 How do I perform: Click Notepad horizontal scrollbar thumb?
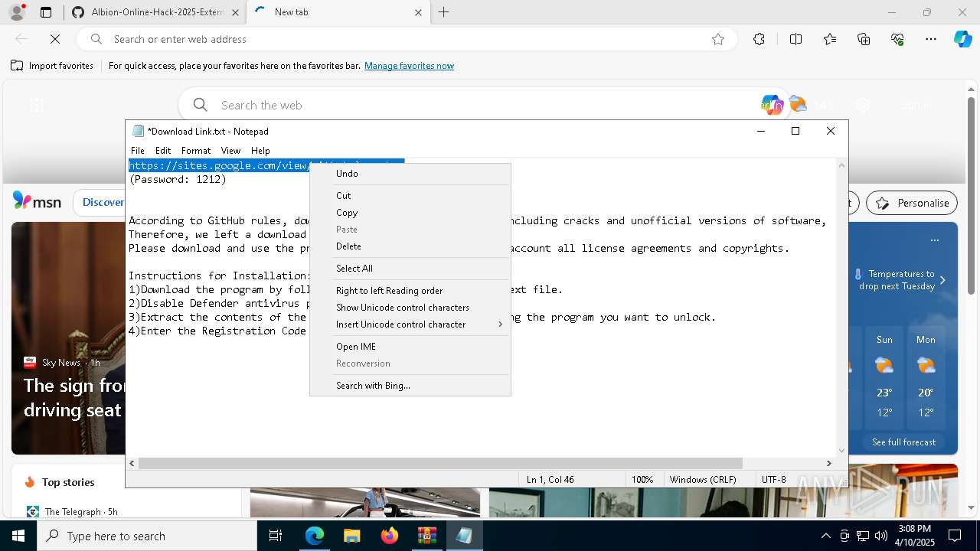point(440,463)
